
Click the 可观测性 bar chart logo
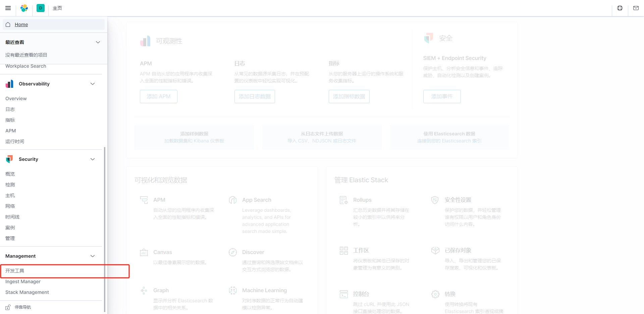(x=145, y=41)
